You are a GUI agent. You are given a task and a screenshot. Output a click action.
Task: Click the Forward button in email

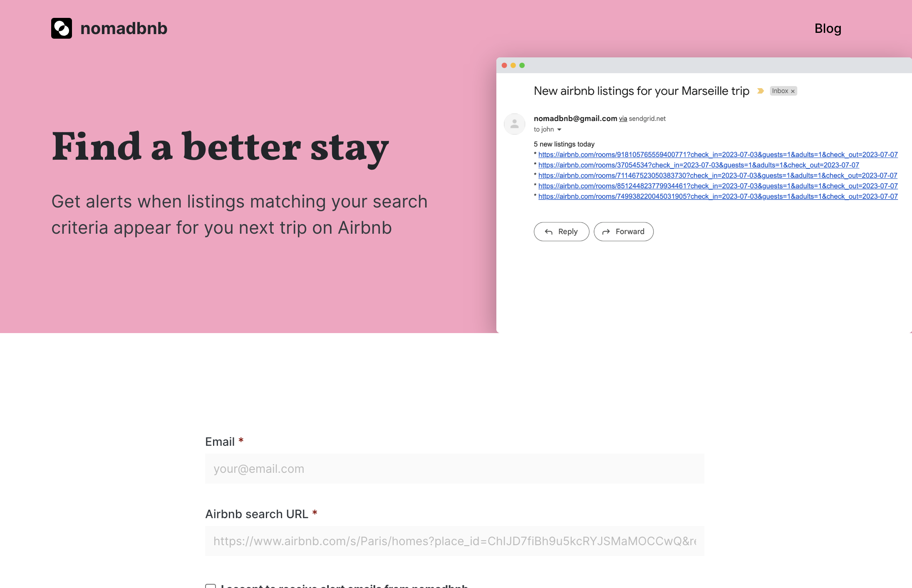pyautogui.click(x=623, y=231)
